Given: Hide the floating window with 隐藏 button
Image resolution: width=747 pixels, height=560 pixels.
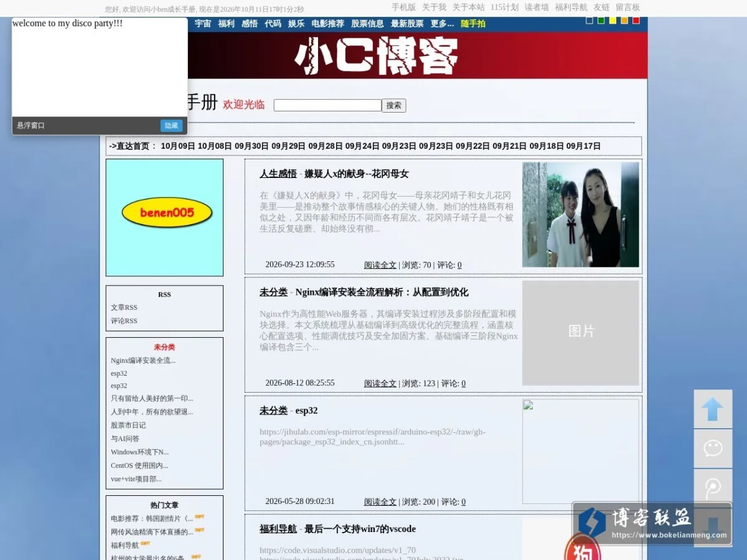Looking at the screenshot, I should click(171, 126).
